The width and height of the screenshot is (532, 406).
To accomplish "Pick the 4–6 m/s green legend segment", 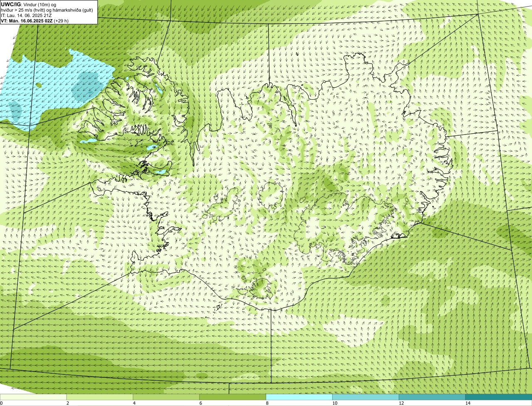I will pyautogui.click(x=166, y=397).
